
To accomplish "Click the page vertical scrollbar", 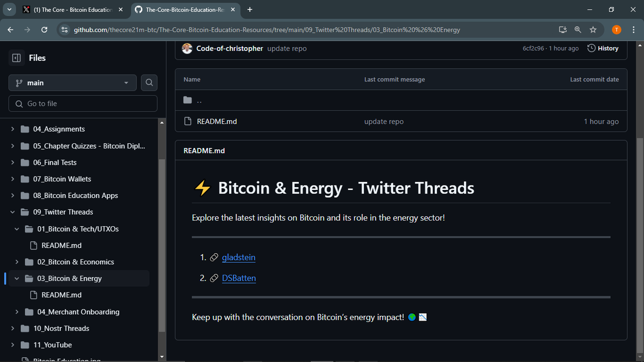I will 639,245.
